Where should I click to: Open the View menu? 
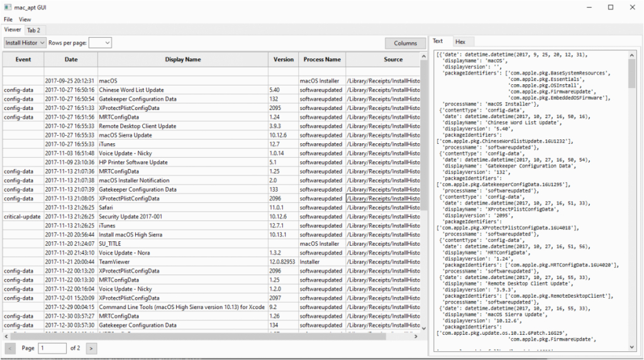[25, 19]
